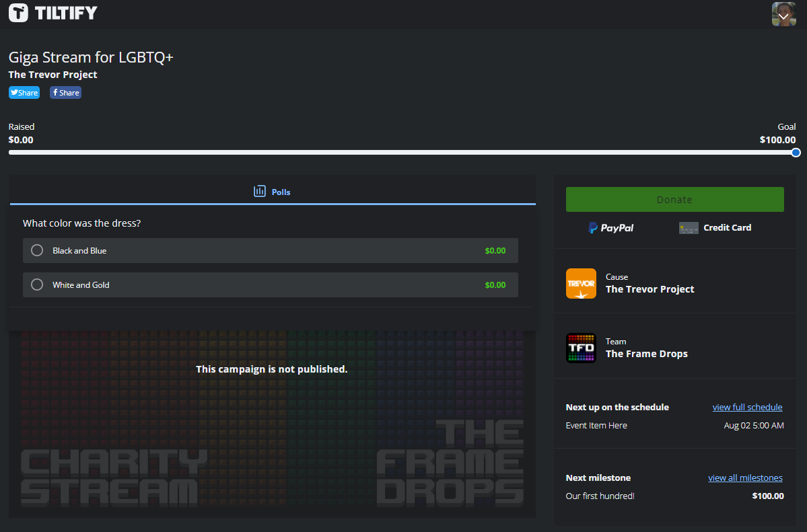This screenshot has width=807, height=532.
Task: Click the $100.00 goal amount
Action: (777, 140)
